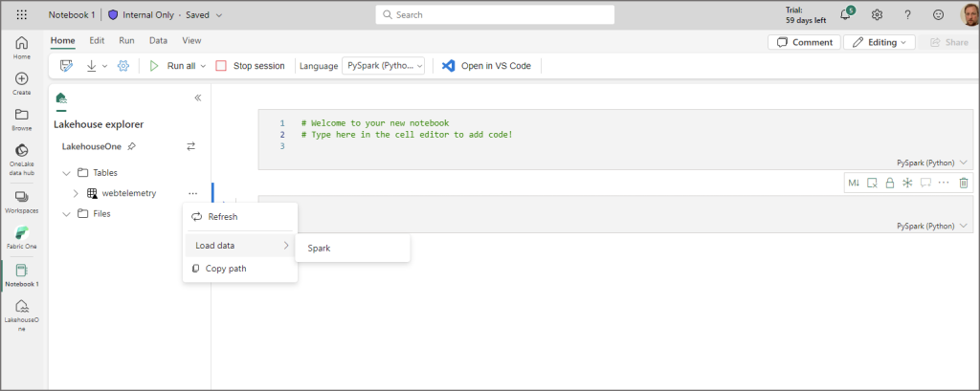Open Workspaces in left navigation

[21, 202]
